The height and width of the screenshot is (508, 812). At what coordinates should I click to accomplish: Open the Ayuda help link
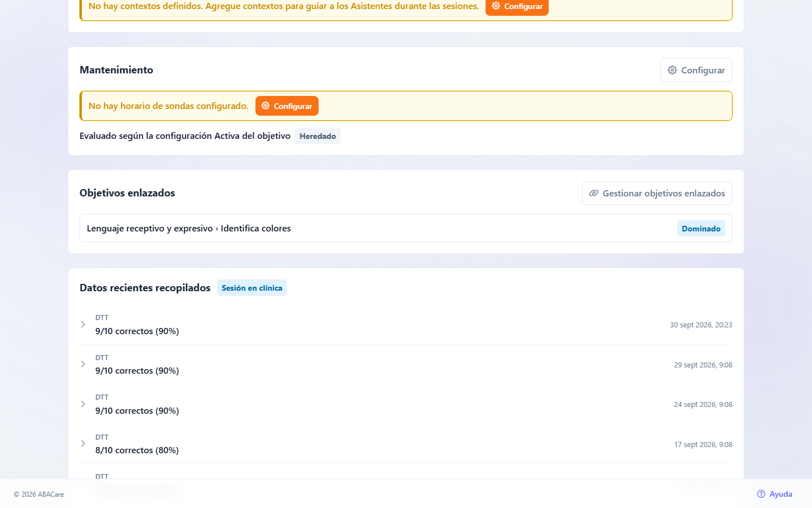[x=774, y=494]
